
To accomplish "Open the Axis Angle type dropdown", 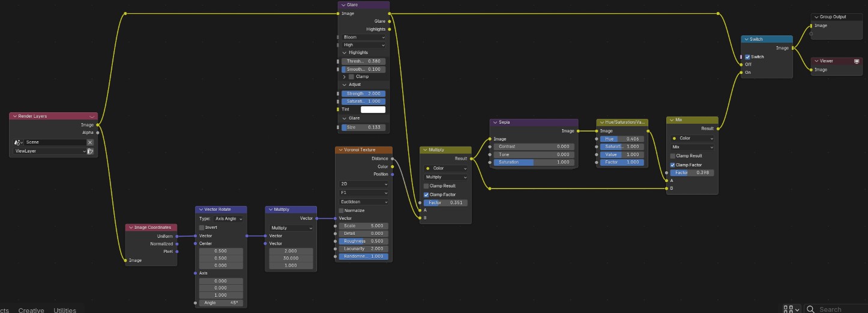I will (x=228, y=219).
